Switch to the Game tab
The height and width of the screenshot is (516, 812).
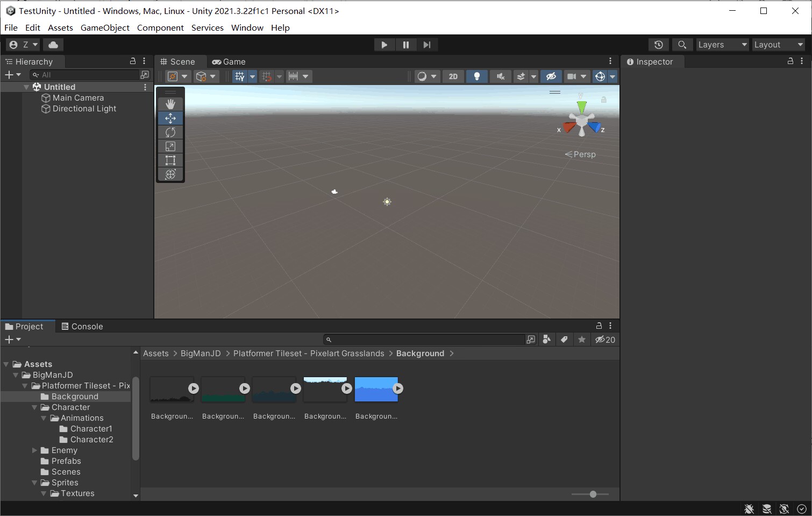click(x=229, y=62)
